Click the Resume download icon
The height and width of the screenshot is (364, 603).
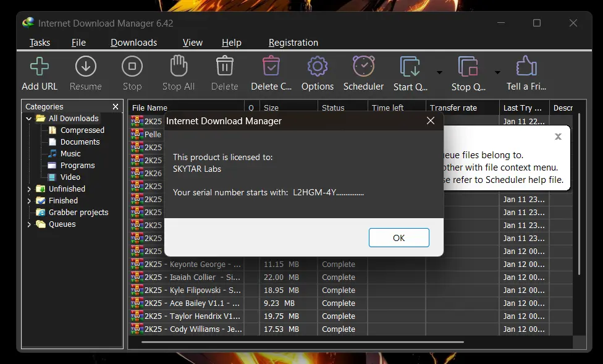click(x=85, y=67)
